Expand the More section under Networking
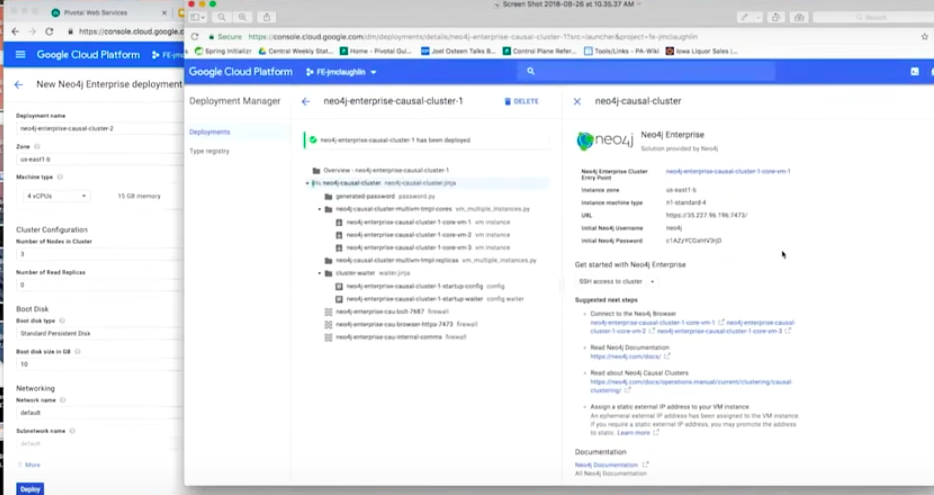 (x=29, y=465)
